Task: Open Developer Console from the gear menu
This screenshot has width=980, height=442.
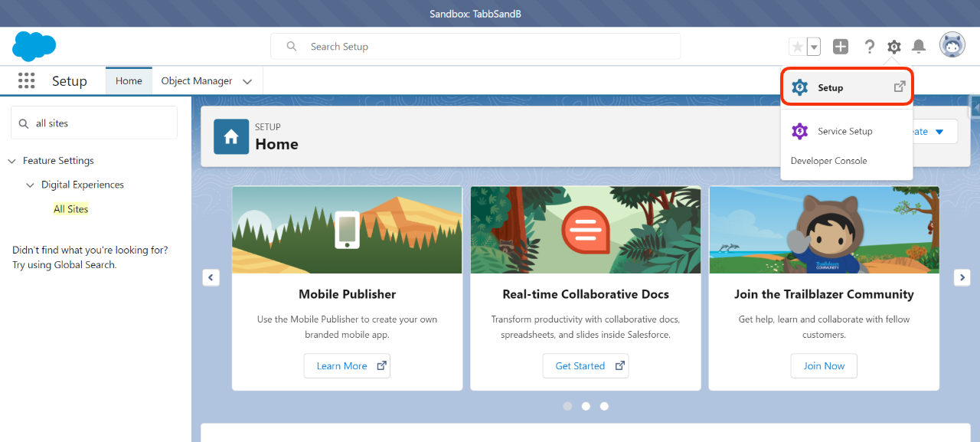Action: click(829, 161)
